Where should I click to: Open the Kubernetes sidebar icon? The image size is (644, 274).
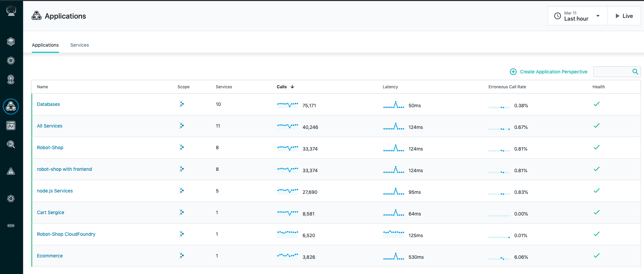coord(11,61)
